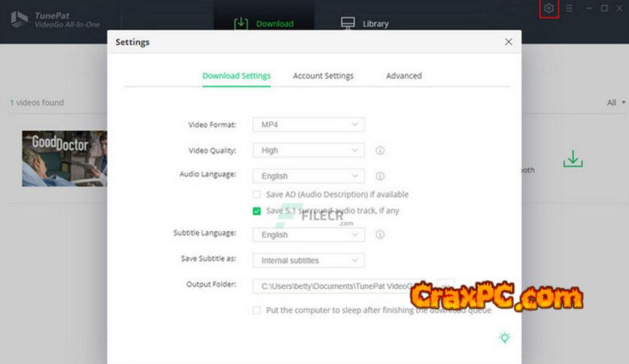The height and width of the screenshot is (364, 629).
Task: Minimize the TunePat window
Action: point(589,8)
